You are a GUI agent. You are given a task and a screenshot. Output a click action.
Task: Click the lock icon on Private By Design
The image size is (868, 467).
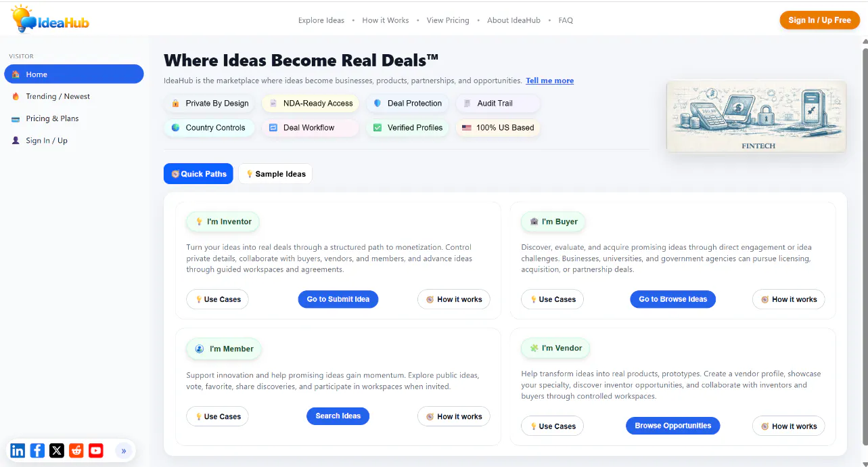[176, 104]
